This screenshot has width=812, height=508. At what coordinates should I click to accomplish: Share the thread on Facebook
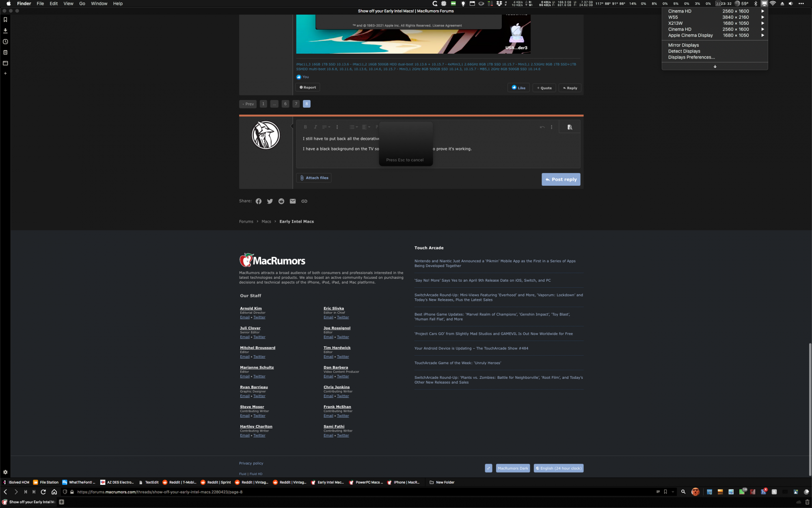[x=259, y=201]
